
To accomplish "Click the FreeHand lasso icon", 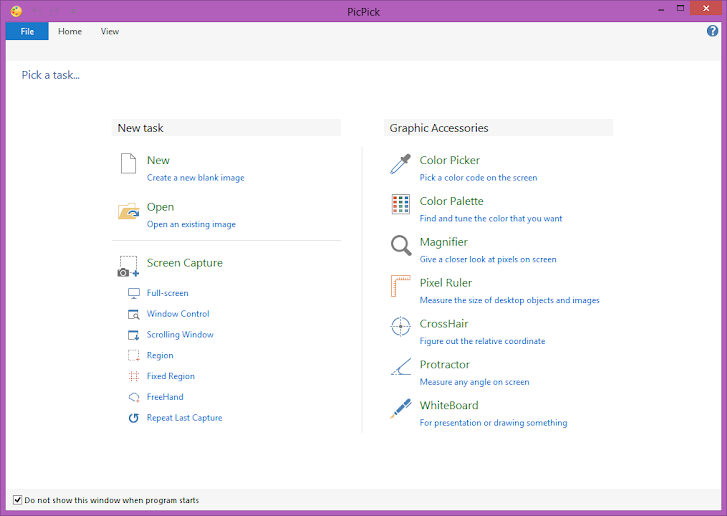I will (x=134, y=397).
